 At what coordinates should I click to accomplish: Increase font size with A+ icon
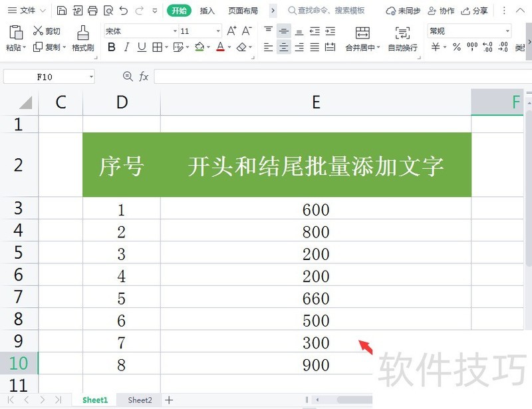(231, 31)
